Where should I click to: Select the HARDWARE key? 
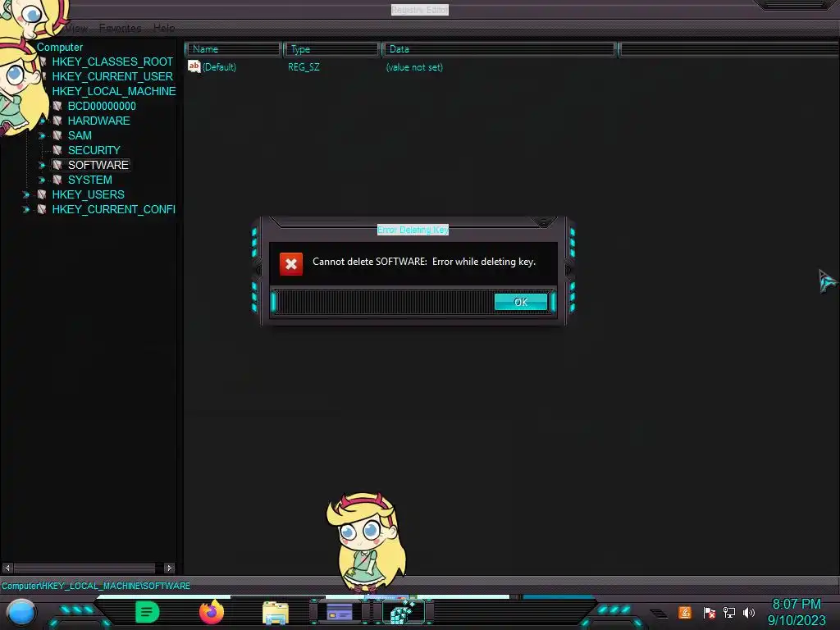pos(99,121)
